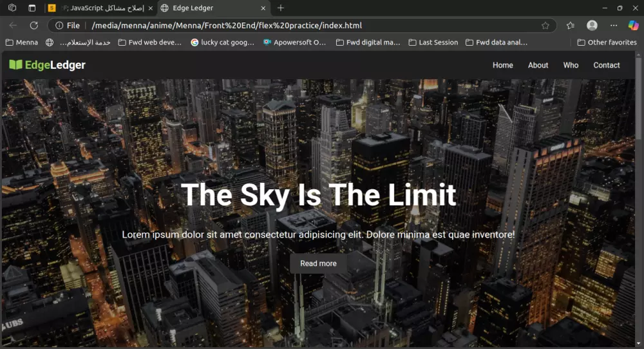Launch the Copilot icon
644x349 pixels.
point(633,26)
